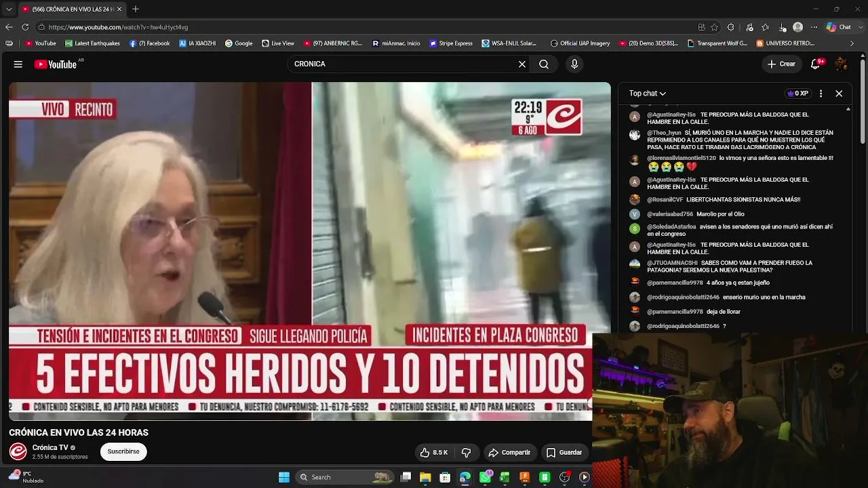
Task: Open the browser extensions puzzle icon
Action: coord(731,27)
